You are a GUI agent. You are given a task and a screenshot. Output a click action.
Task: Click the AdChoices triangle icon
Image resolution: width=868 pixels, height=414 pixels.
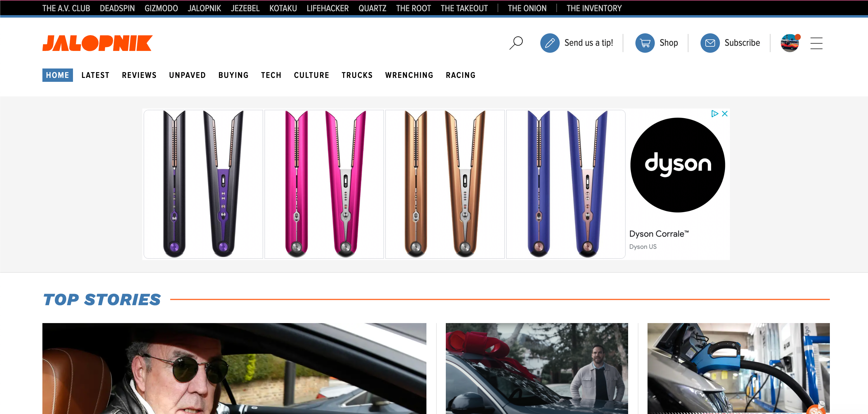714,114
